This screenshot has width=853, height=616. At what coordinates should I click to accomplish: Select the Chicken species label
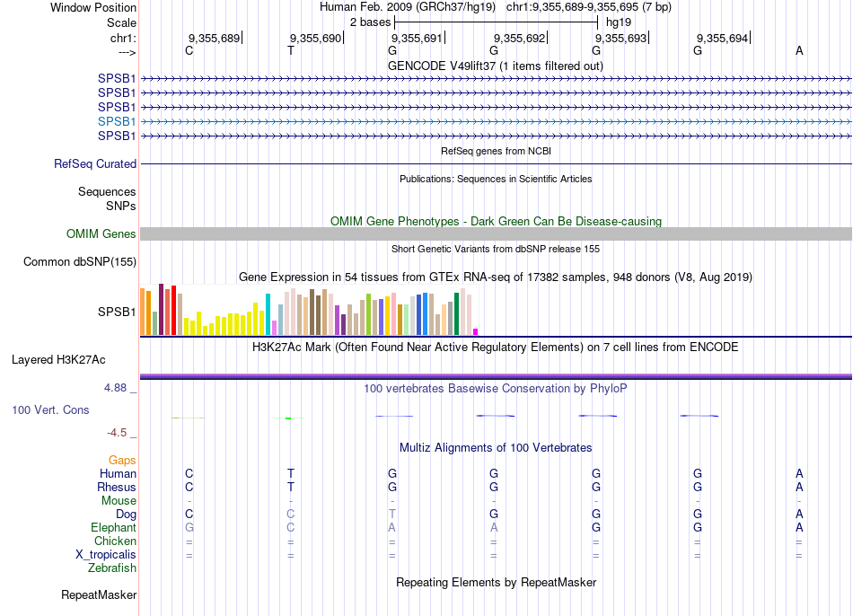(115, 541)
